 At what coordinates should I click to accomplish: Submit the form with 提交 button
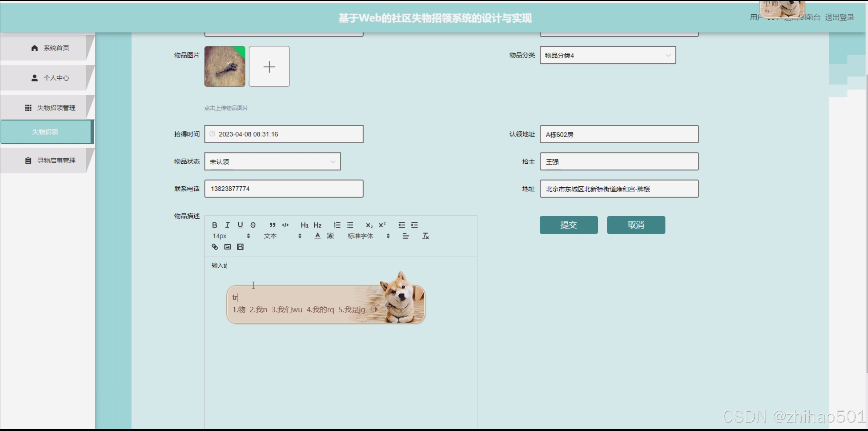pos(568,225)
